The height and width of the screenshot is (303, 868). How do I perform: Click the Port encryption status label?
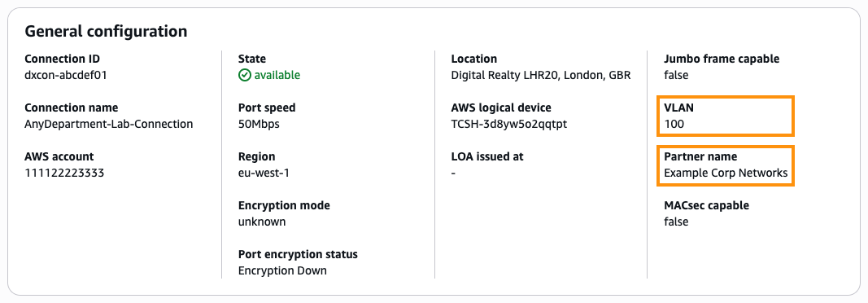[298, 254]
